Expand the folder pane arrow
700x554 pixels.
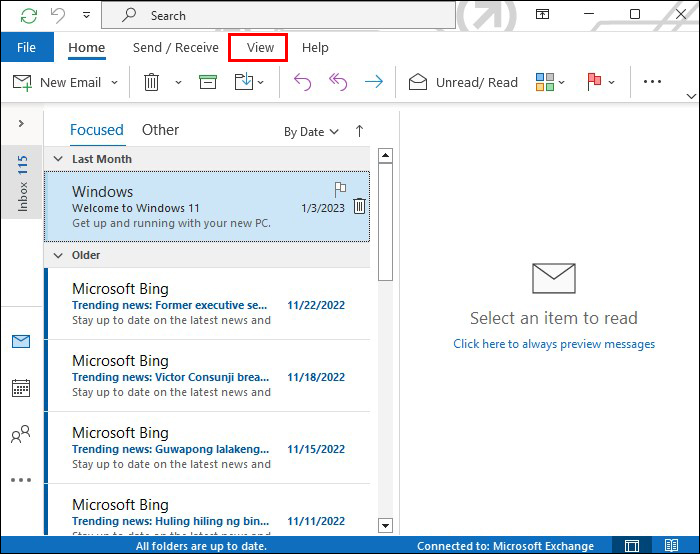(21, 123)
